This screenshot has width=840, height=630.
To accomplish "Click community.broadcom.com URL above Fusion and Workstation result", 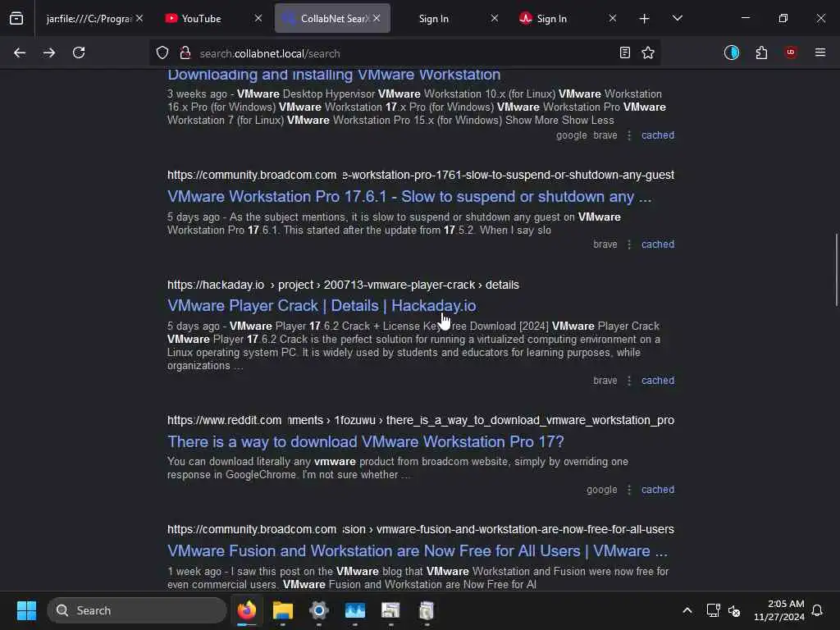I will click(x=421, y=529).
